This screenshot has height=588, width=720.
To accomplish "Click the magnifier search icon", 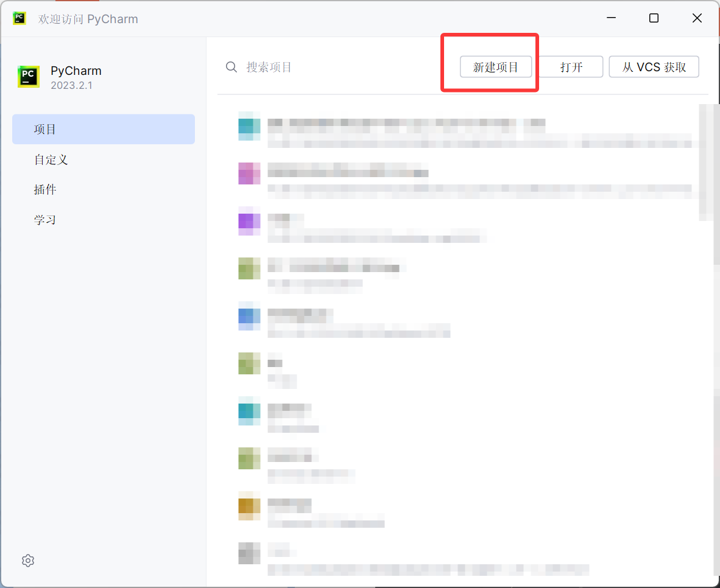I will coord(231,67).
